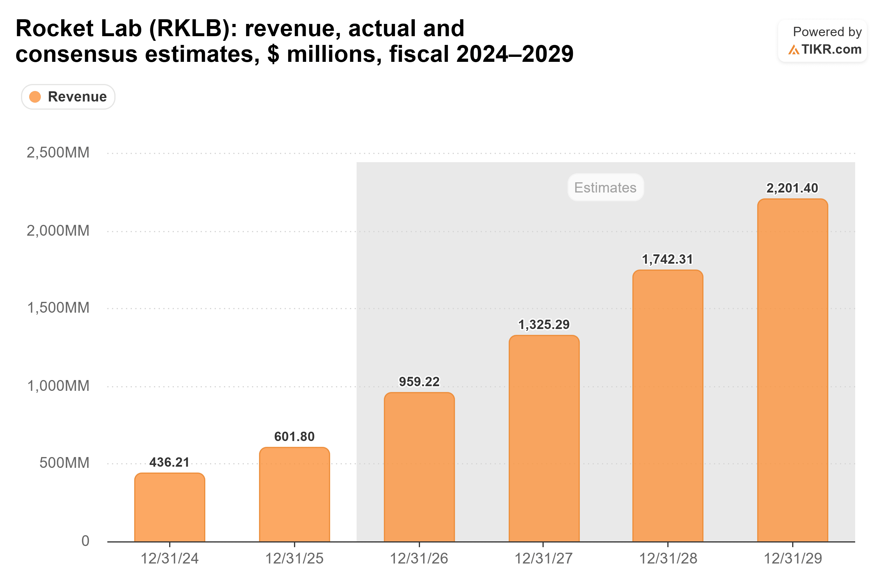Click the 959.22 value label
The width and height of the screenshot is (882, 588).
coord(419,382)
